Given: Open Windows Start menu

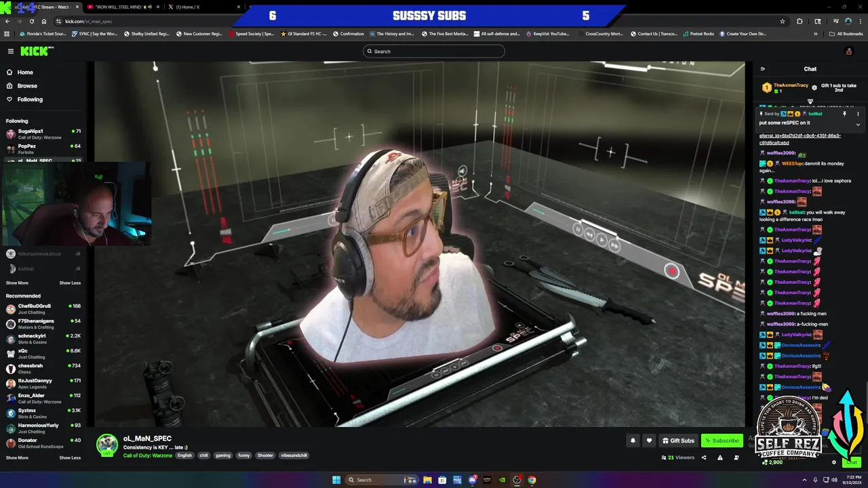Looking at the screenshot, I should (336, 480).
